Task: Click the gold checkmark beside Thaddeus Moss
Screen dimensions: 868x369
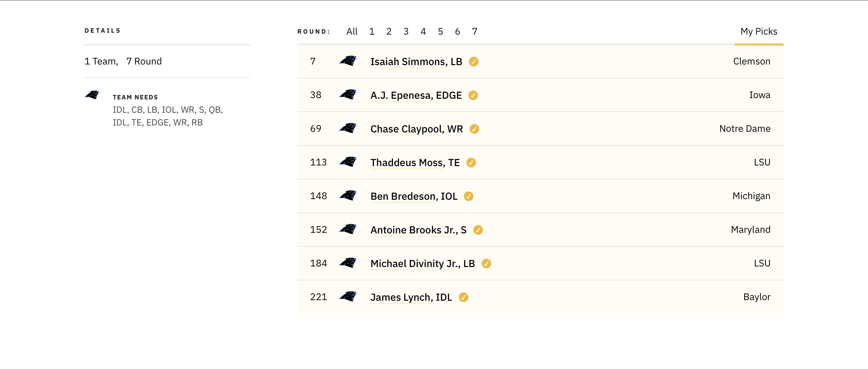Action: pyautogui.click(x=471, y=163)
